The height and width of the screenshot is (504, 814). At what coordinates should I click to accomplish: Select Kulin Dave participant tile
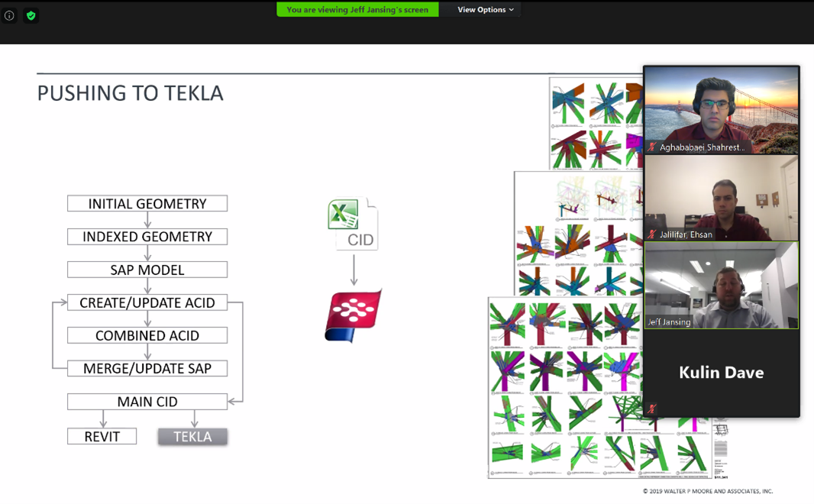click(722, 373)
